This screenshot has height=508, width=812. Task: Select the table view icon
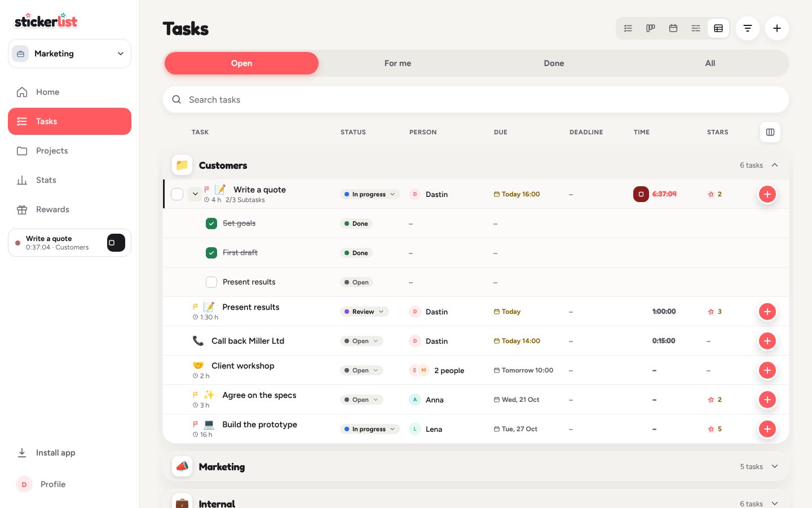(718, 28)
